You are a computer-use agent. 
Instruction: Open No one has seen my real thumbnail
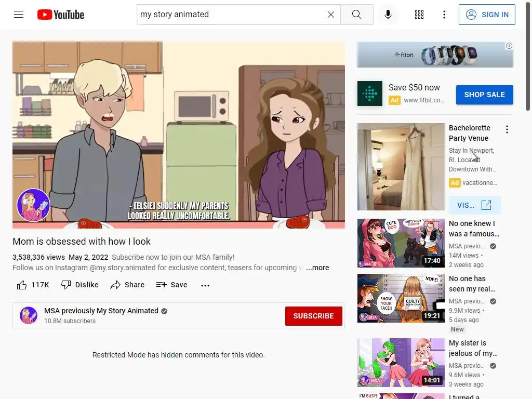click(x=401, y=298)
